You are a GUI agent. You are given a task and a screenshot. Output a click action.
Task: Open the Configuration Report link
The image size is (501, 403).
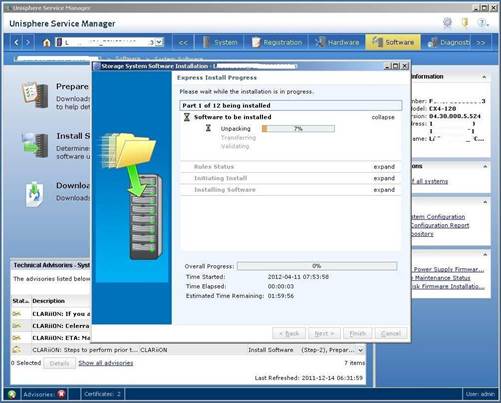pos(439,225)
